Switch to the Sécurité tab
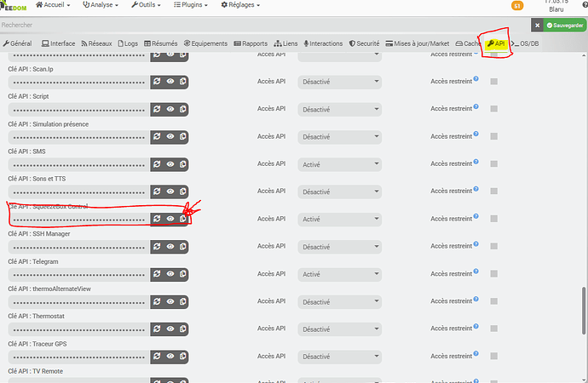Viewport: 588px width, 383px height. [x=364, y=43]
